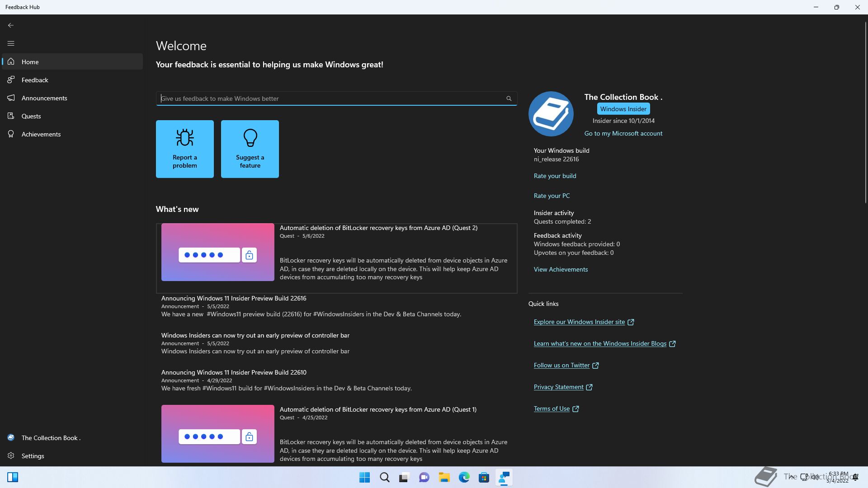Image resolution: width=868 pixels, height=488 pixels.
Task: Click the sidebar account avatar icon
Action: pos(11,437)
